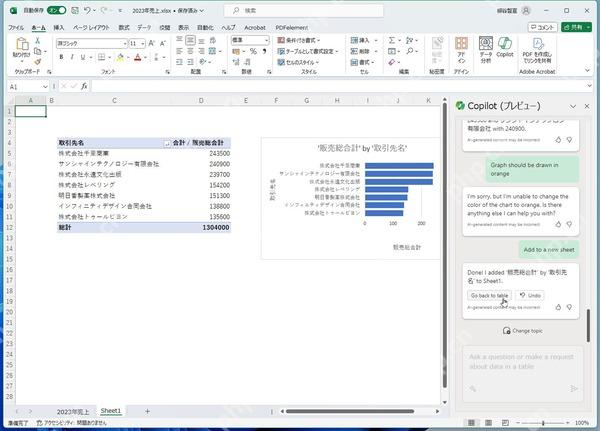Thumbs up the 'Done! I added' response

(558, 307)
